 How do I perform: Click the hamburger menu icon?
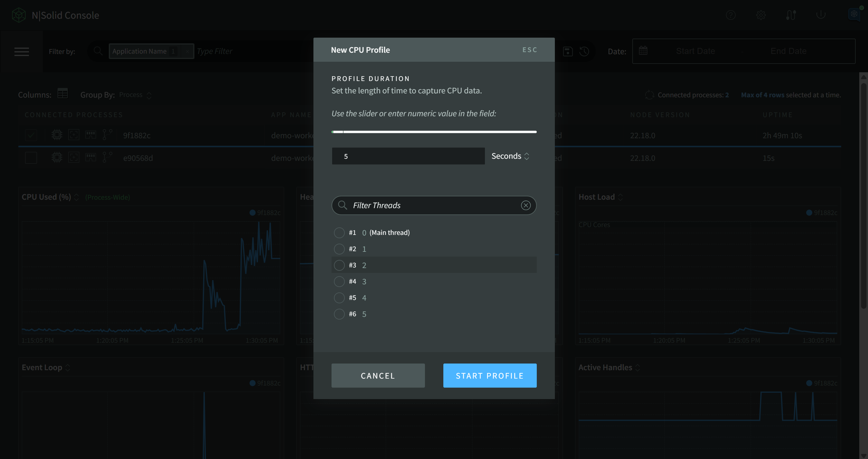pos(22,52)
